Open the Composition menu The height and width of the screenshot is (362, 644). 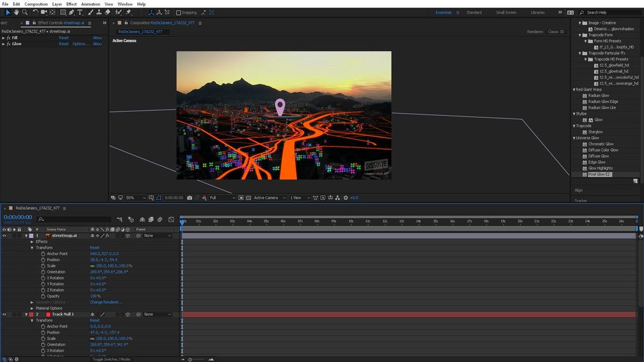(35, 4)
